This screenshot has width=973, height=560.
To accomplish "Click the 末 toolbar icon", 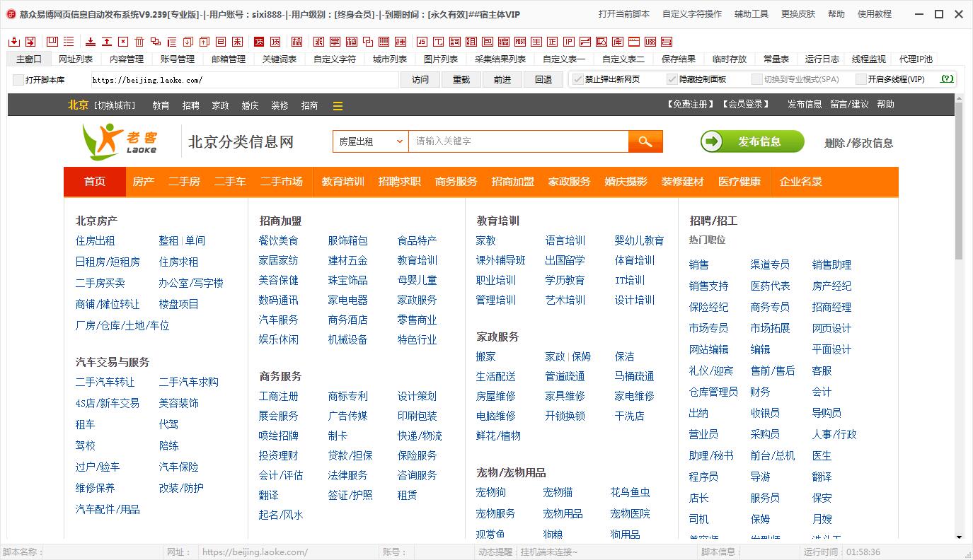I will click(x=237, y=42).
